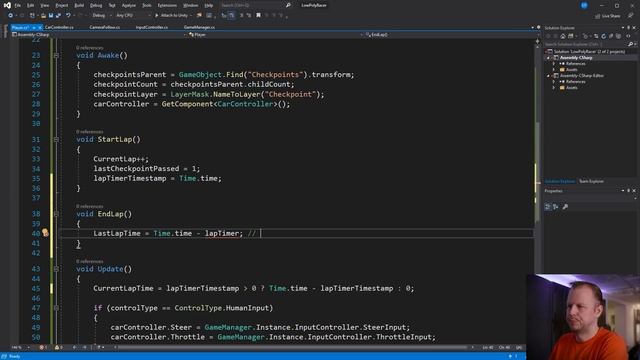The height and width of the screenshot is (360, 640).
Task: Click the CarController type in line 28
Action: click(x=245, y=104)
